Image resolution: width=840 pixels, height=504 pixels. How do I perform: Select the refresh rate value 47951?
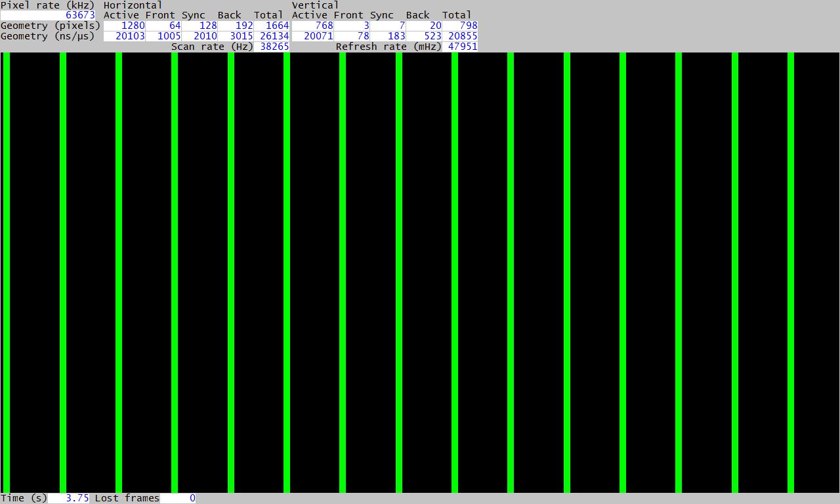pos(460,47)
